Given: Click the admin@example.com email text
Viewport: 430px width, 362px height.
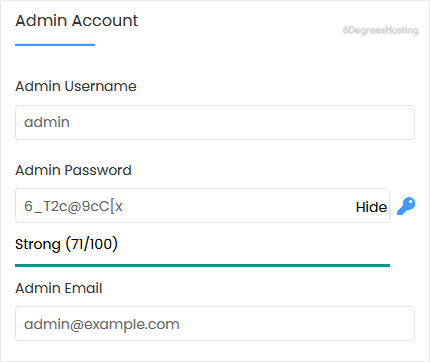Looking at the screenshot, I should 102,324.
